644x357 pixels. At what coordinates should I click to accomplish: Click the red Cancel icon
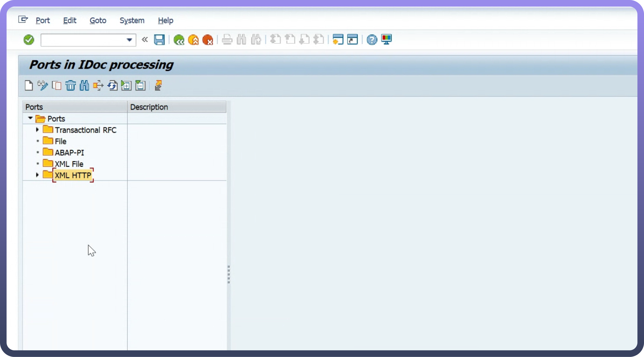point(207,40)
